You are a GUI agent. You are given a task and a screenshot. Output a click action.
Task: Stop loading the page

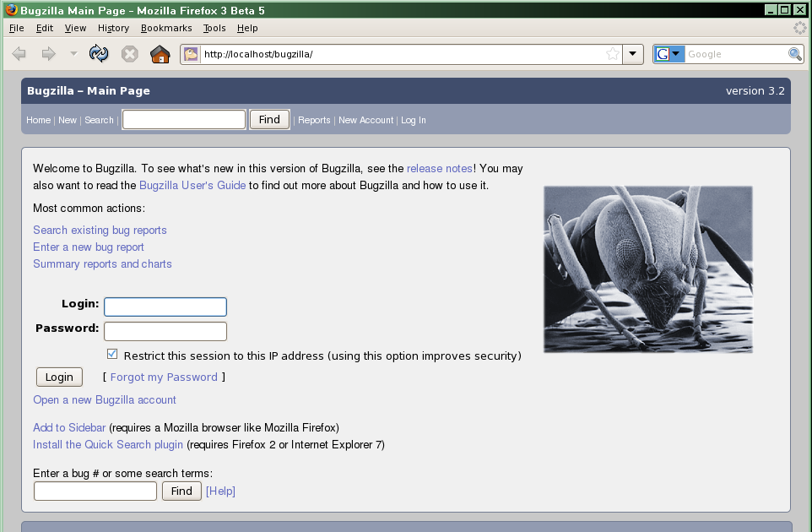pyautogui.click(x=129, y=54)
